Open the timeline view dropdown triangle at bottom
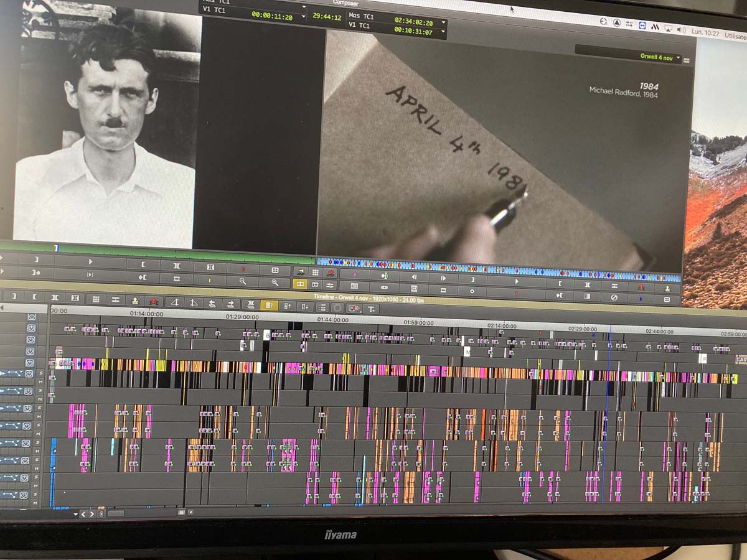This screenshot has height=560, width=747. point(75,514)
